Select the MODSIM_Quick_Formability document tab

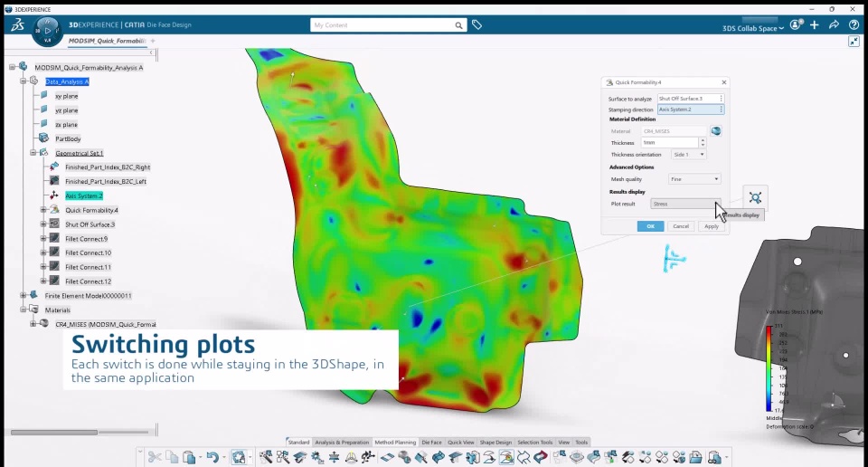point(107,41)
